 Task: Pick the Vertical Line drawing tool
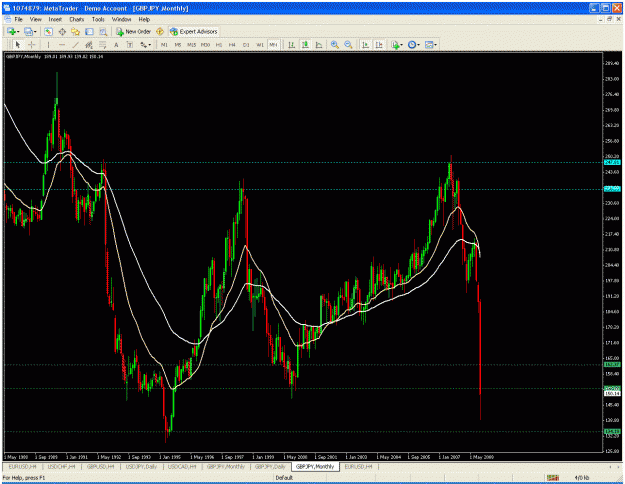point(48,45)
